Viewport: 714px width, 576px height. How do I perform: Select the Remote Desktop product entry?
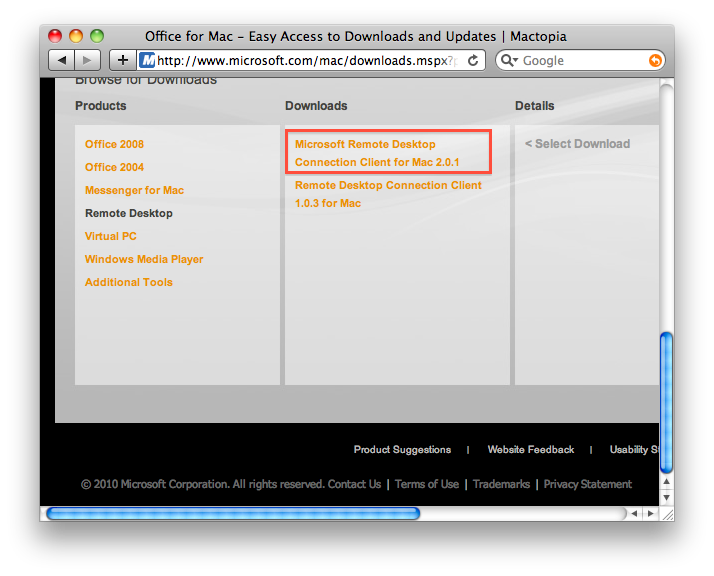[129, 213]
